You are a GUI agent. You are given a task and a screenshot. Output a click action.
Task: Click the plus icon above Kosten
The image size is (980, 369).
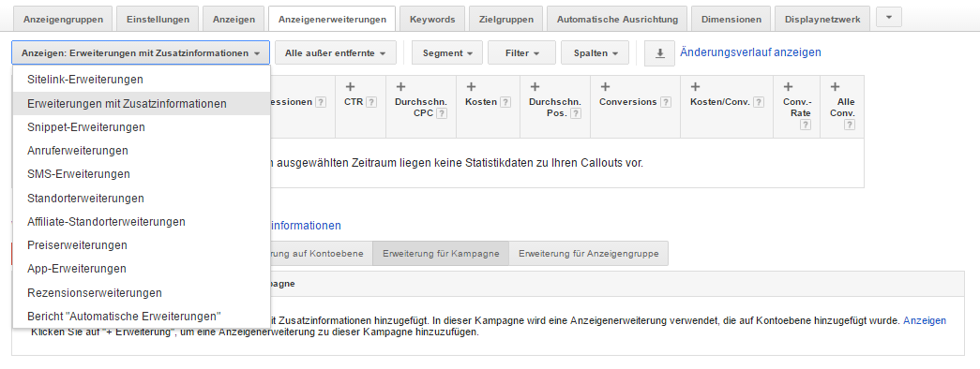[x=472, y=87]
